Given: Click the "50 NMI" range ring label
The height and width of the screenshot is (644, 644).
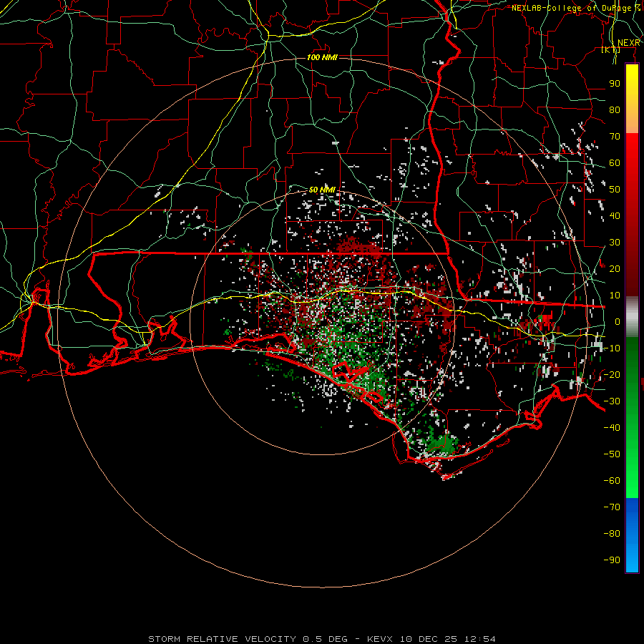Looking at the screenshot, I should pos(322,190).
